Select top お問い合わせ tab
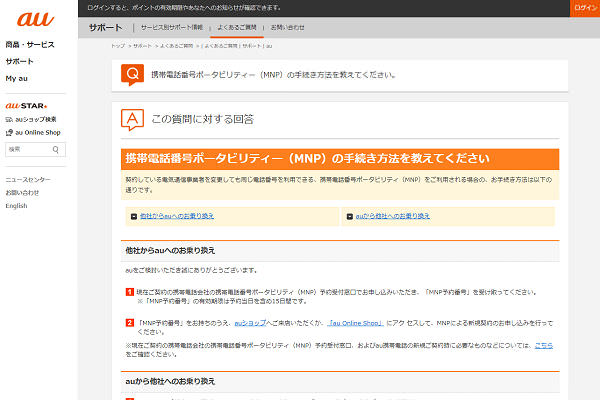The image size is (600, 400). (287, 28)
